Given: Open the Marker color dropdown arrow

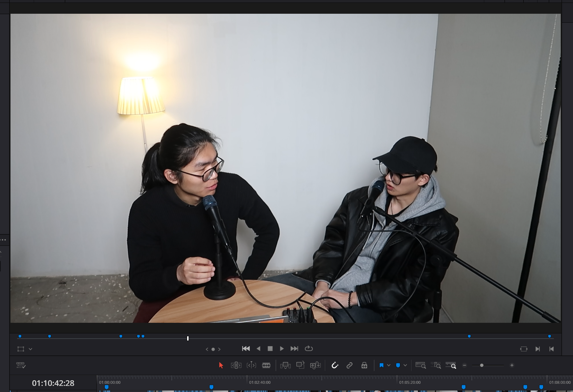Looking at the screenshot, I should [405, 365].
